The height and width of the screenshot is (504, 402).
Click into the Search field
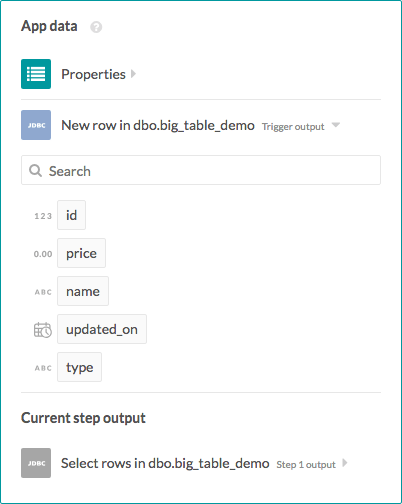pyautogui.click(x=201, y=170)
